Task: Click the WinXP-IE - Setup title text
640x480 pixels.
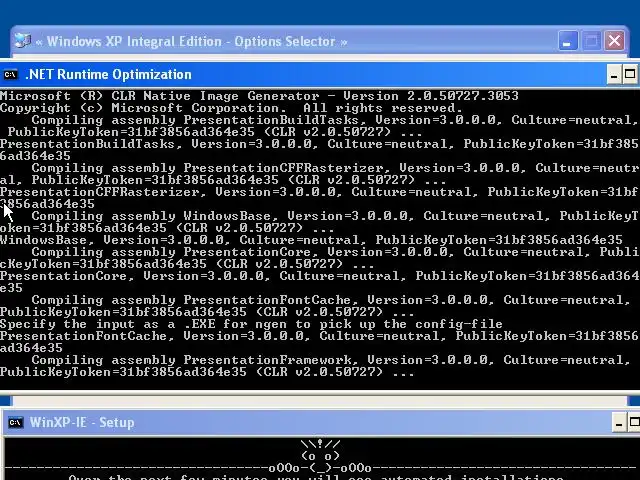Action: tap(82, 422)
